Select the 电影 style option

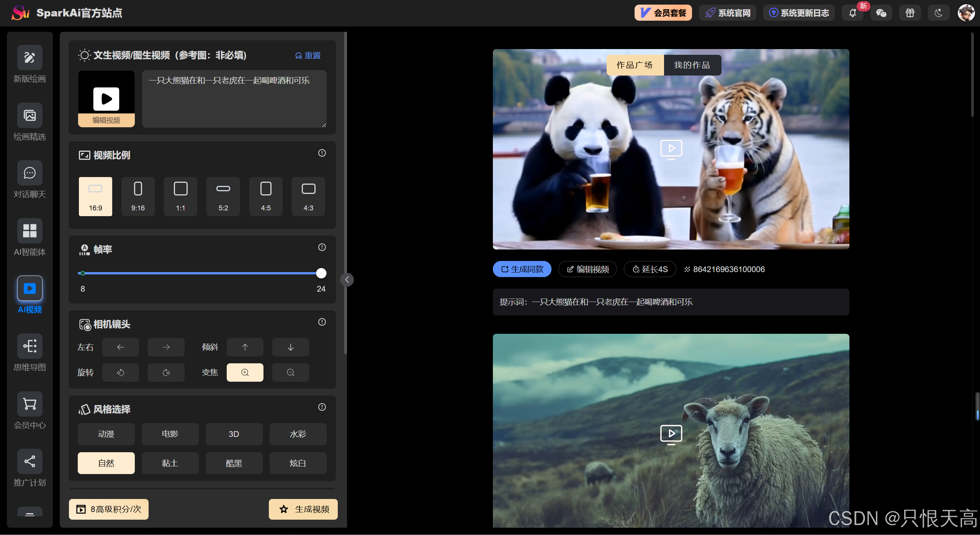170,434
